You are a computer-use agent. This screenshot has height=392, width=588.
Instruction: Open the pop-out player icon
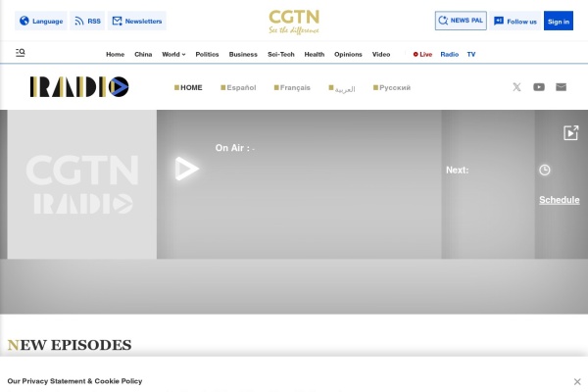[x=570, y=133]
